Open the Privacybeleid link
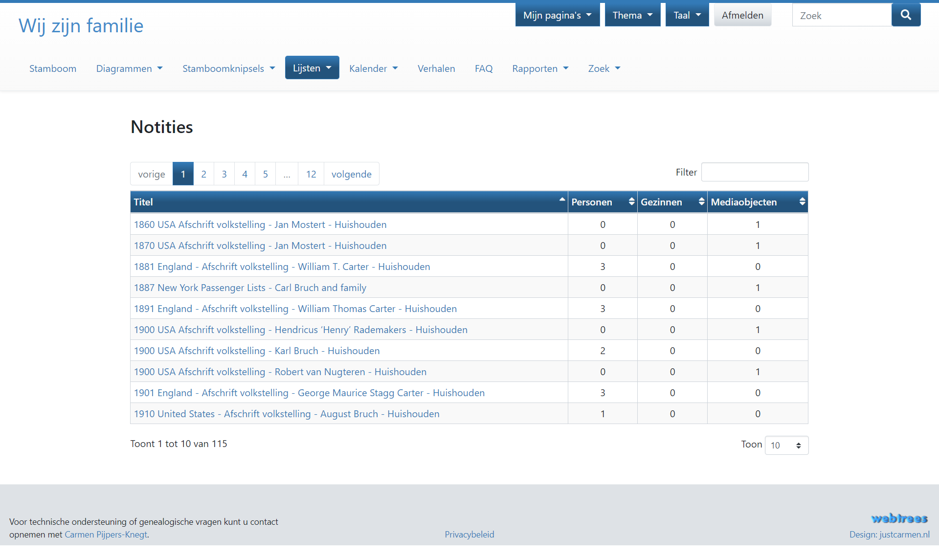The image size is (939, 560). tap(469, 535)
